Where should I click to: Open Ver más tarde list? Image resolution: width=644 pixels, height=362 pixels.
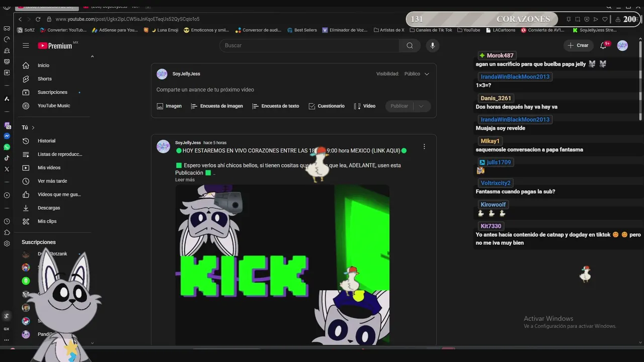[52, 181]
